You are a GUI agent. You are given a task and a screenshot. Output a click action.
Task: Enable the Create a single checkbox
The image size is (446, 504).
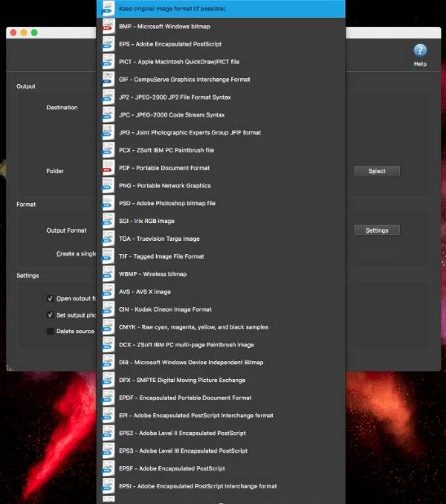(50, 253)
